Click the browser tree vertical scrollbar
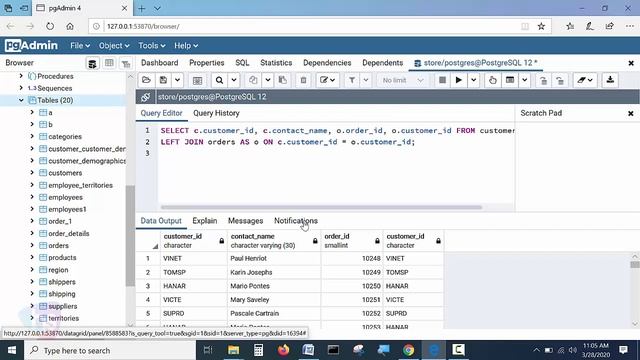 130,236
